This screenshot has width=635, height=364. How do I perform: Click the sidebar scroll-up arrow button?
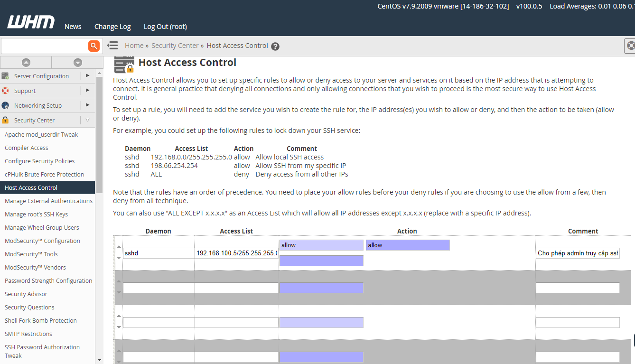pos(26,63)
